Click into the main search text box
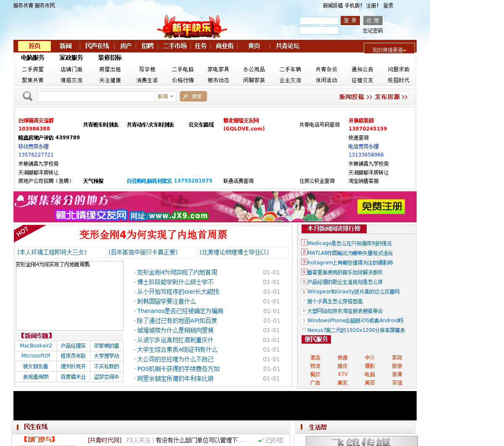 tap(96, 97)
